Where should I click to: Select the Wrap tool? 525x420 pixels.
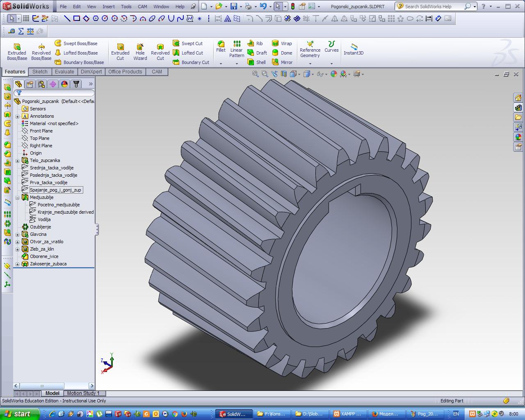pos(282,43)
